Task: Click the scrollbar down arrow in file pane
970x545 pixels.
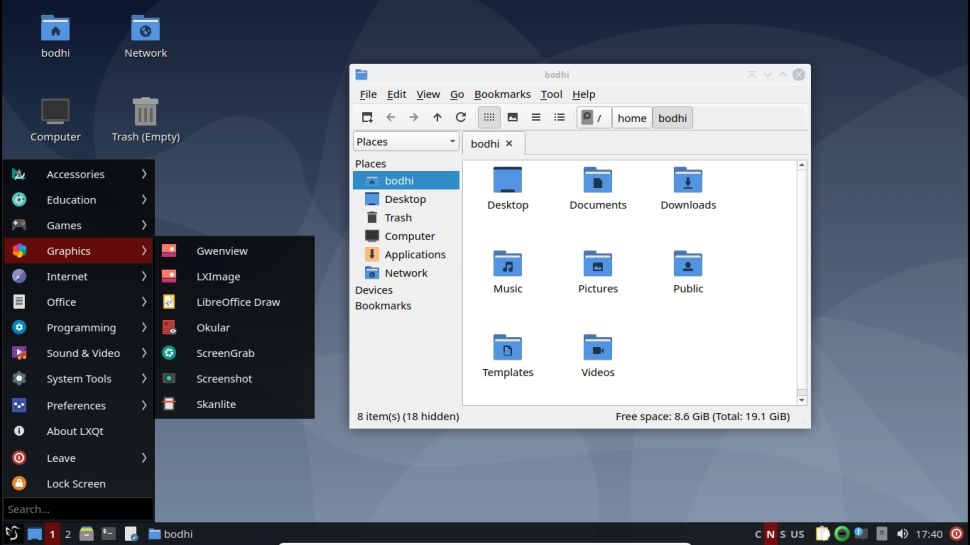Action: (x=802, y=400)
